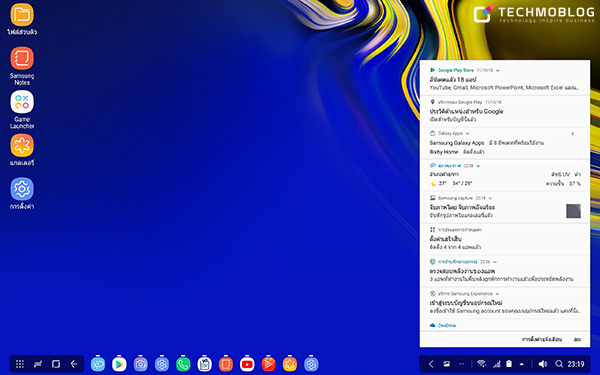Click the taskbar back arrow button
The height and width of the screenshot is (375, 600).
74,364
